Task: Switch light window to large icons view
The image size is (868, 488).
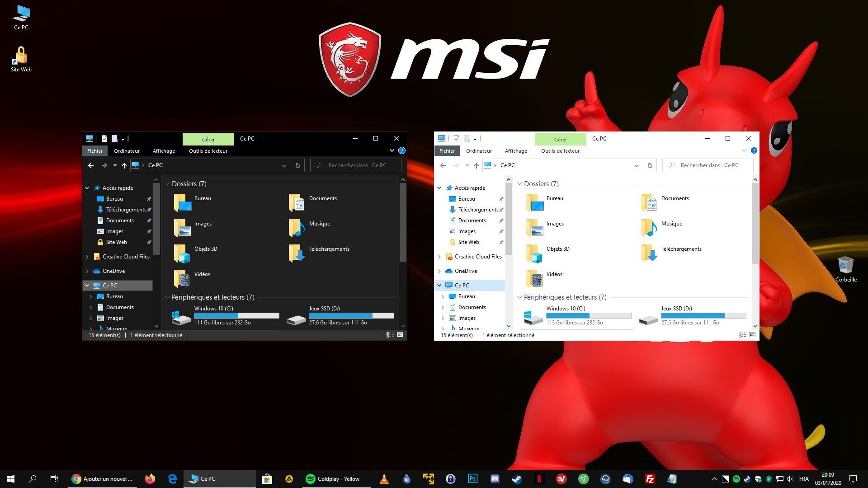Action: click(752, 335)
